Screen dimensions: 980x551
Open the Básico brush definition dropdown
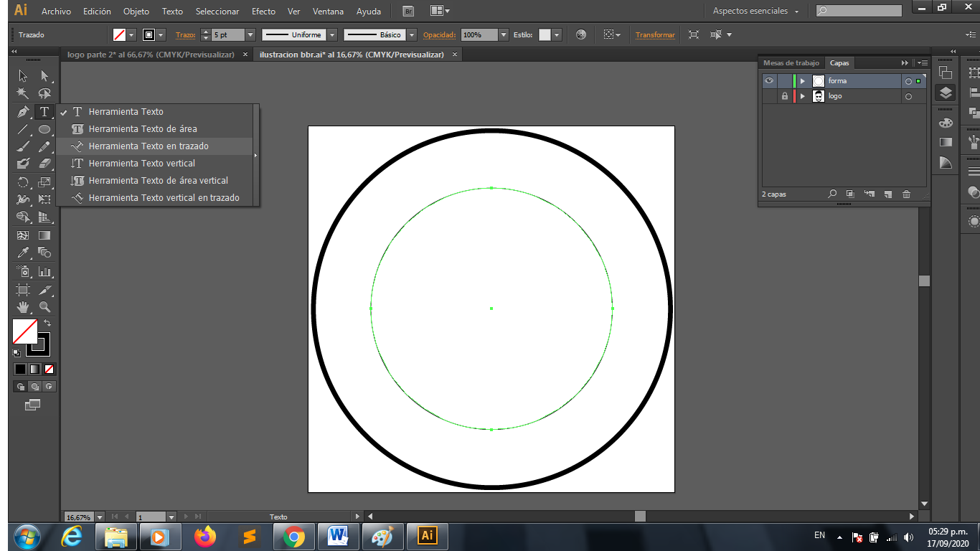pos(412,34)
